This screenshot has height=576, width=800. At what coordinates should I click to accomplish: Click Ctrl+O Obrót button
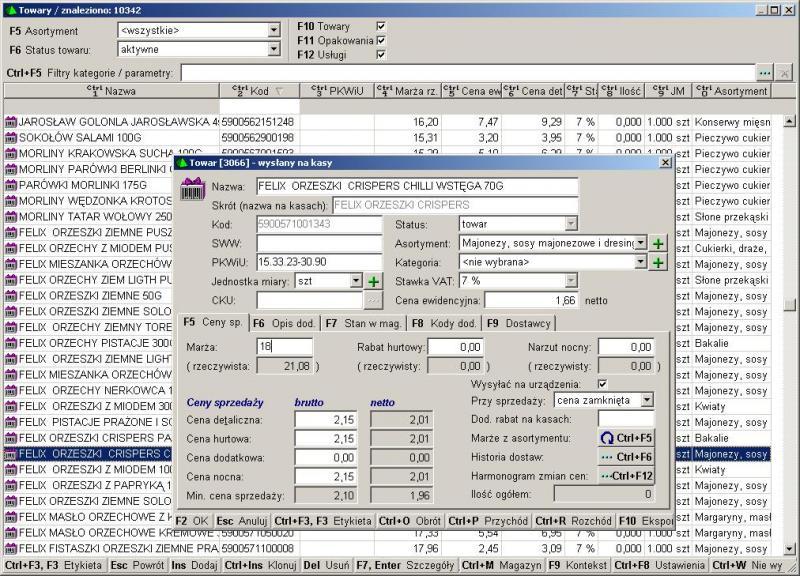point(409,521)
